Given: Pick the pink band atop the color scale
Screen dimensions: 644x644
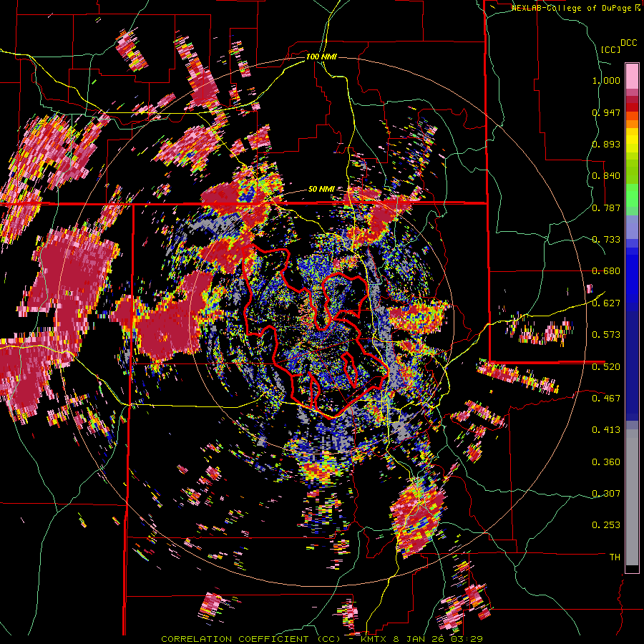Looking at the screenshot, I should point(632,77).
